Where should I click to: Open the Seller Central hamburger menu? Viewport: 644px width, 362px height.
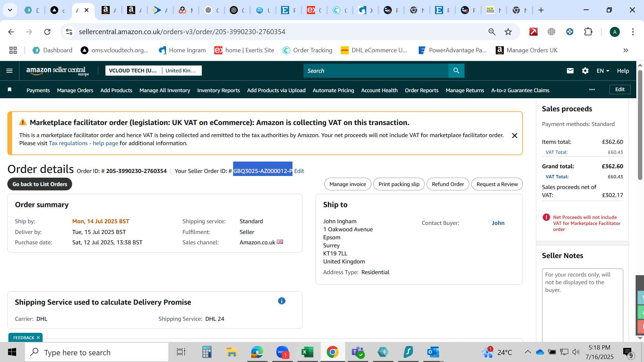click(x=9, y=71)
